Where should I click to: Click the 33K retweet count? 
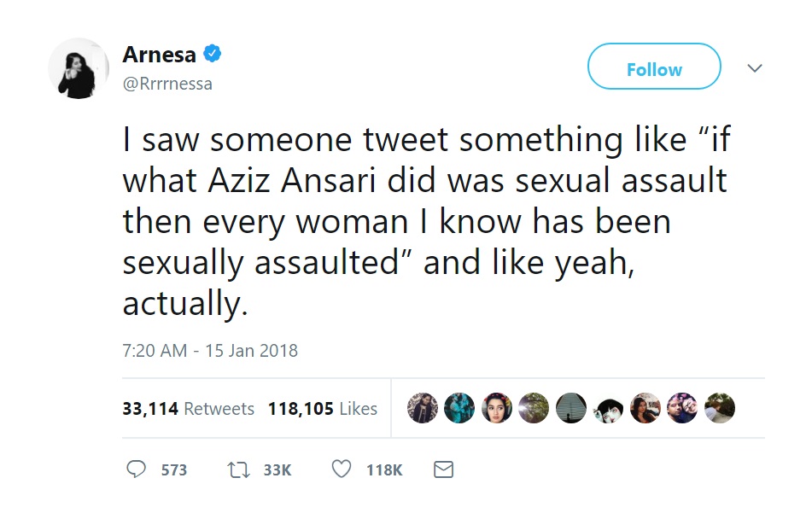coord(277,470)
